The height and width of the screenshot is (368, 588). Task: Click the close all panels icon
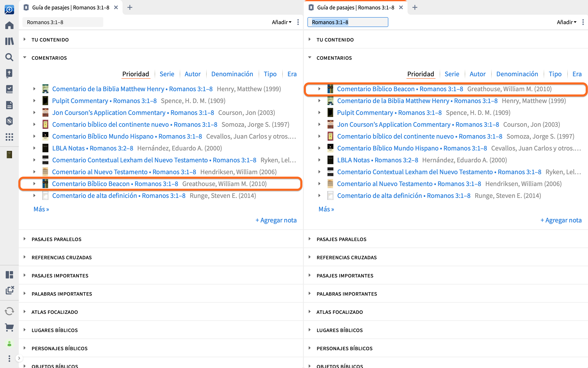click(x=10, y=290)
